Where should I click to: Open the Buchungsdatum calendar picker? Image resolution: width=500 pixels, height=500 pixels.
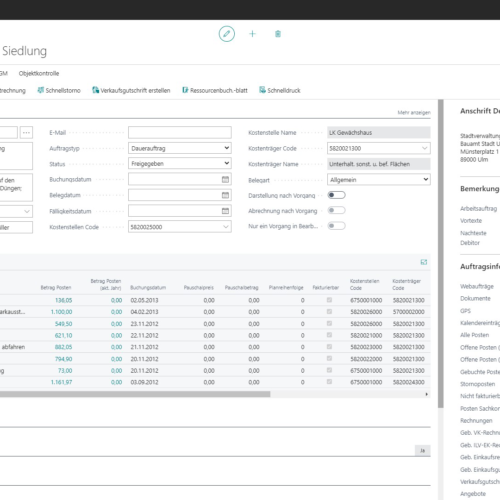click(x=225, y=179)
